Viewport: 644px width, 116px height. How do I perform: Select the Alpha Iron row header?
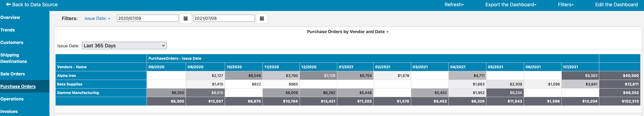pos(101,76)
